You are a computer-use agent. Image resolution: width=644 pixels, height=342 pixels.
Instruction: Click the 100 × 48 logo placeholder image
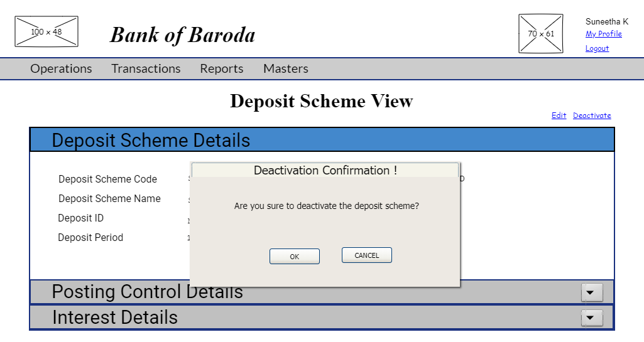[x=46, y=31]
